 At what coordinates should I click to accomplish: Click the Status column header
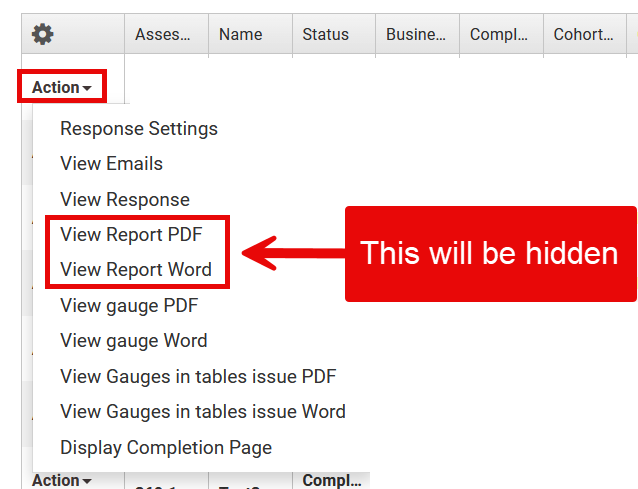325,35
